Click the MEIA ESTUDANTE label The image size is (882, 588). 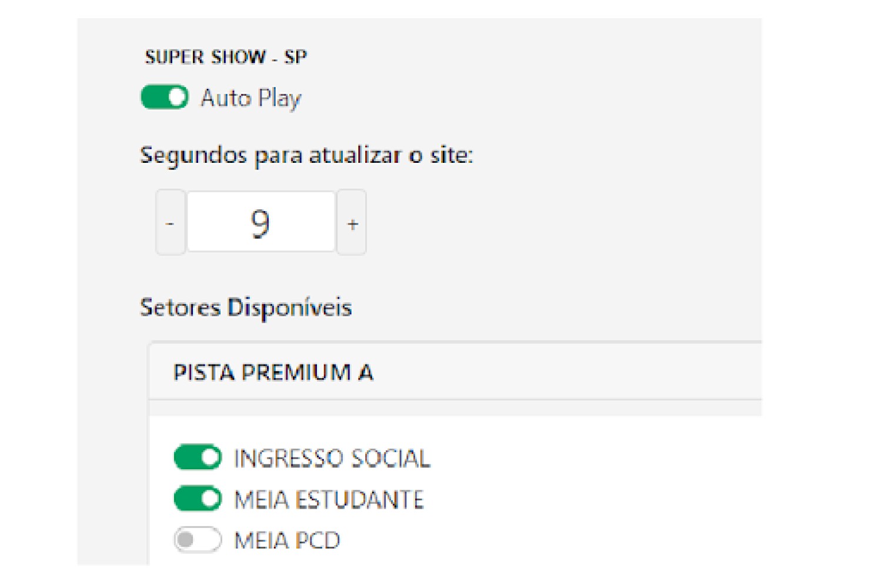coord(329,500)
